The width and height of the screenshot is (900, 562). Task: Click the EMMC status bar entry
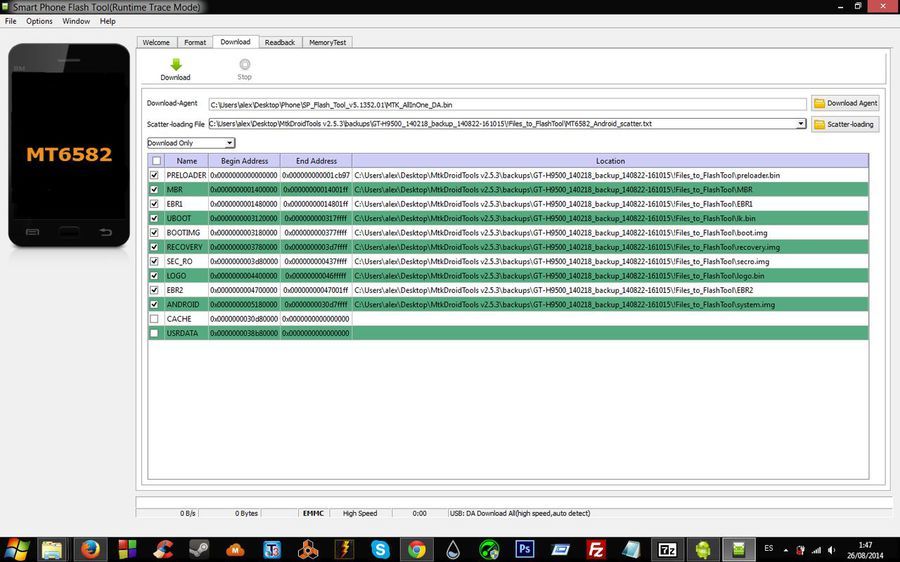(313, 513)
